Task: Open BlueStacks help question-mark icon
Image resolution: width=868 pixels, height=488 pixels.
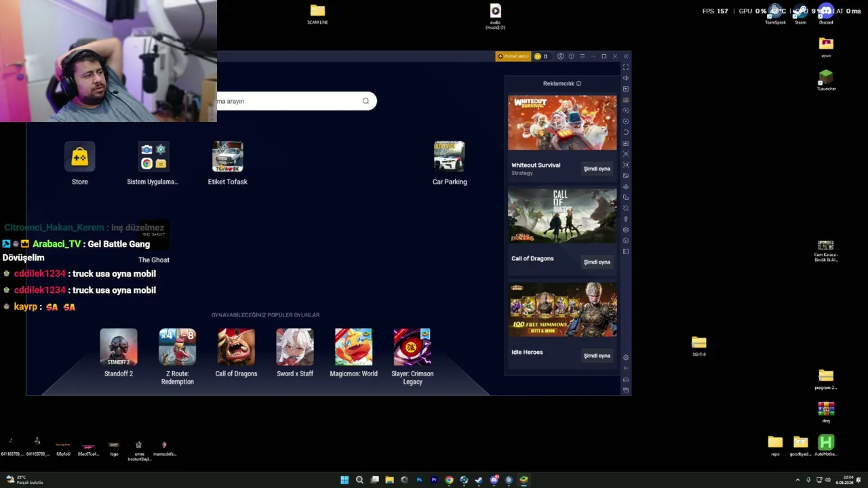Action: tap(572, 56)
